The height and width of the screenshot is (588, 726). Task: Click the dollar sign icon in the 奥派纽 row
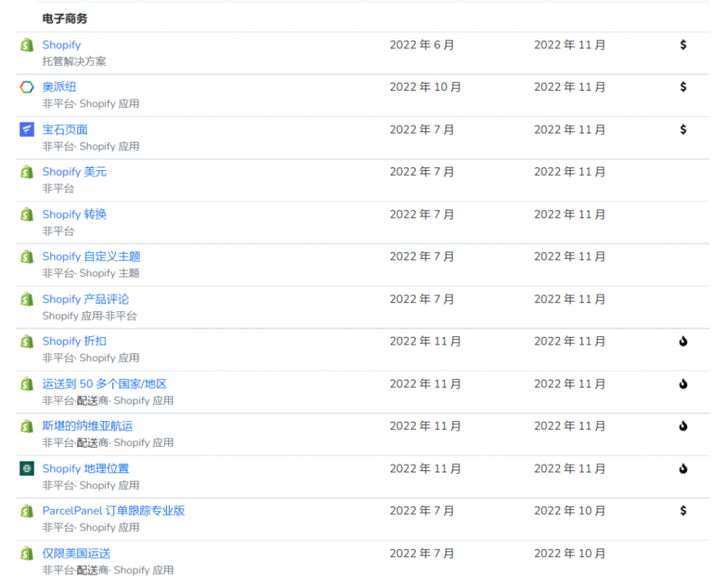click(683, 87)
